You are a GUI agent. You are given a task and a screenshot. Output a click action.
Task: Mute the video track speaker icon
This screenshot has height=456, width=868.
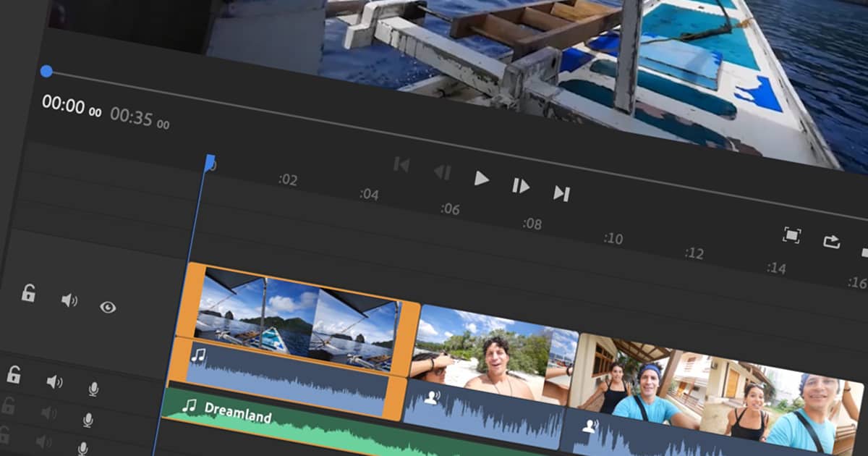pyautogui.click(x=69, y=300)
